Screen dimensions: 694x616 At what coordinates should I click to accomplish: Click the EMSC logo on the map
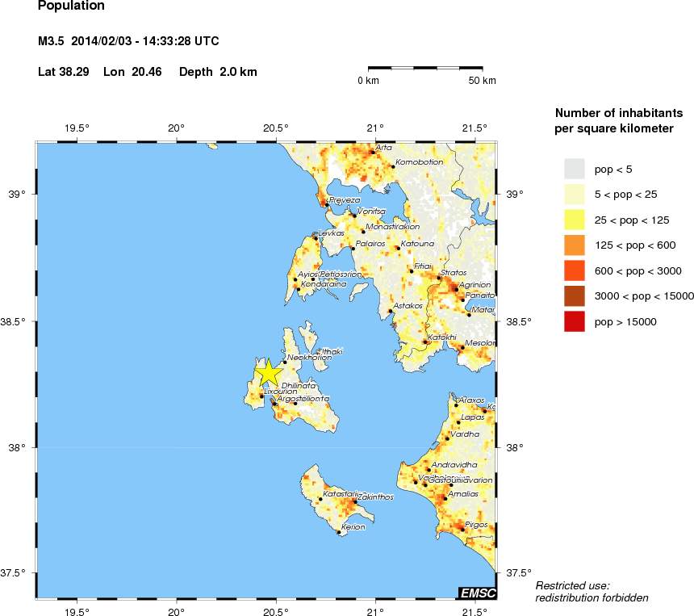[477, 593]
